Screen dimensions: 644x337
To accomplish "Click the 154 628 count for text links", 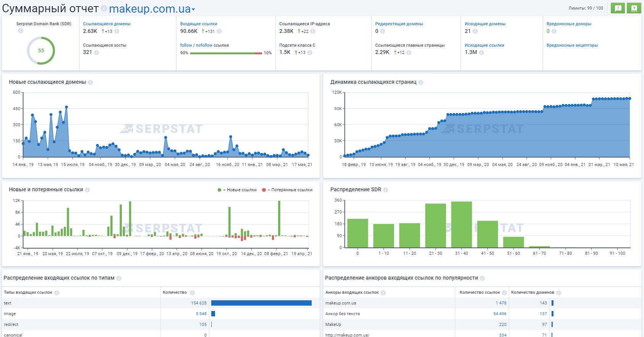I will coord(199,303).
